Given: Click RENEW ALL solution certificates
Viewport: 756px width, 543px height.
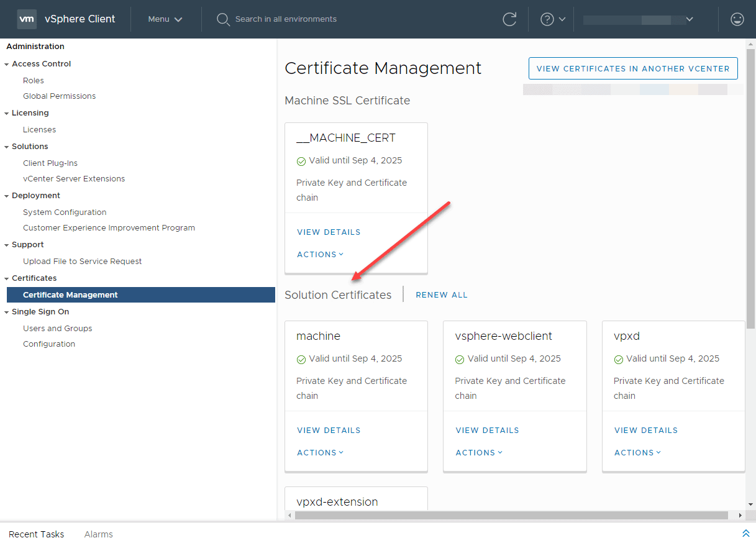Looking at the screenshot, I should point(442,294).
